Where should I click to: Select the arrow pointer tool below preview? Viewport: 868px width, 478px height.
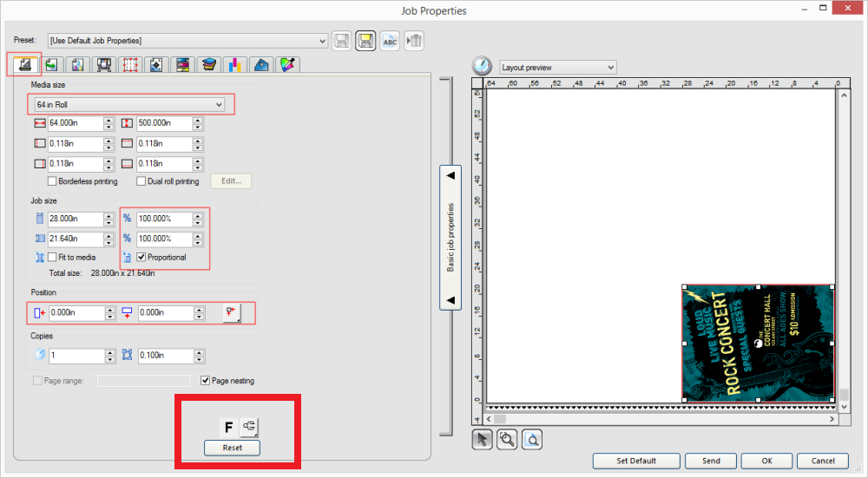point(482,440)
